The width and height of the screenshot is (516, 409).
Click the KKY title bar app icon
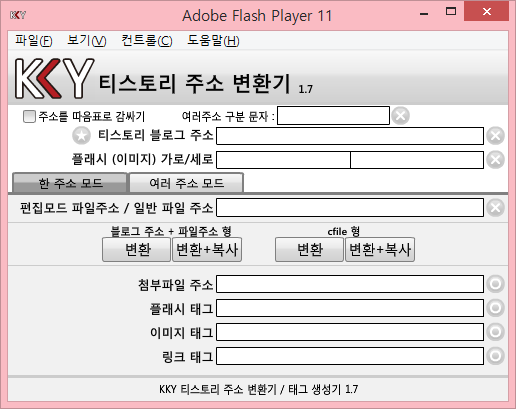tap(18, 15)
